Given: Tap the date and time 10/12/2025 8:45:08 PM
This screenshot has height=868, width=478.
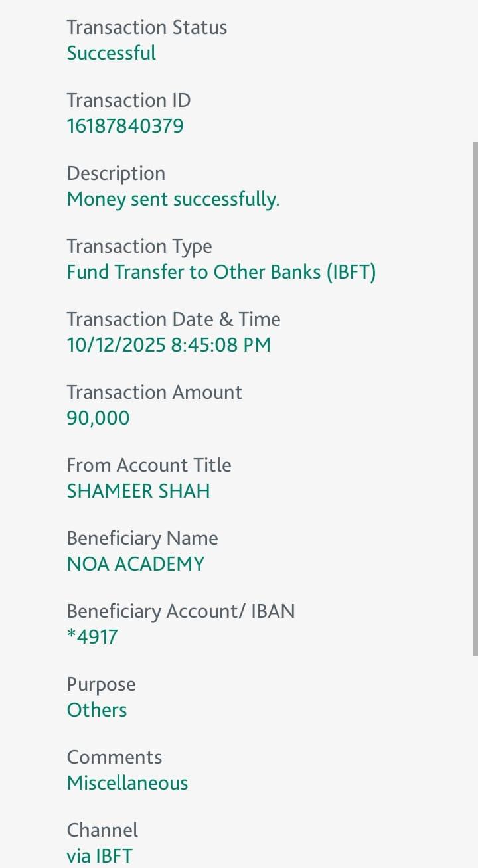Looking at the screenshot, I should [x=169, y=345].
